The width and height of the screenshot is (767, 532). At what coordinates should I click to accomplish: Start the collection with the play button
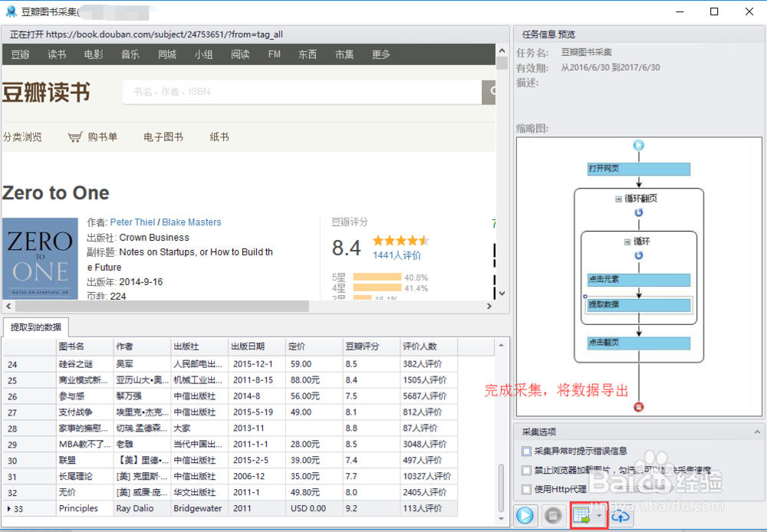tap(525, 515)
